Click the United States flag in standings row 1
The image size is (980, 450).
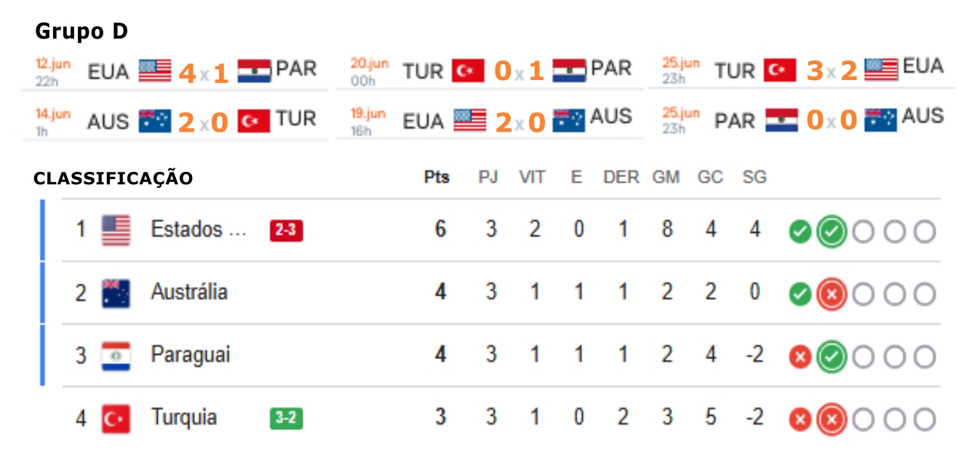coord(116,230)
